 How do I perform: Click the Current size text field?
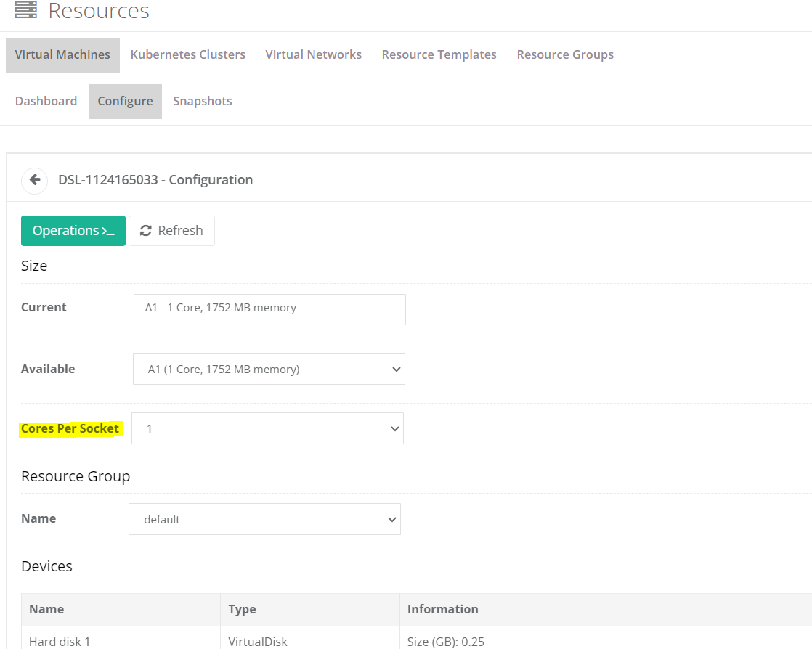(x=269, y=309)
